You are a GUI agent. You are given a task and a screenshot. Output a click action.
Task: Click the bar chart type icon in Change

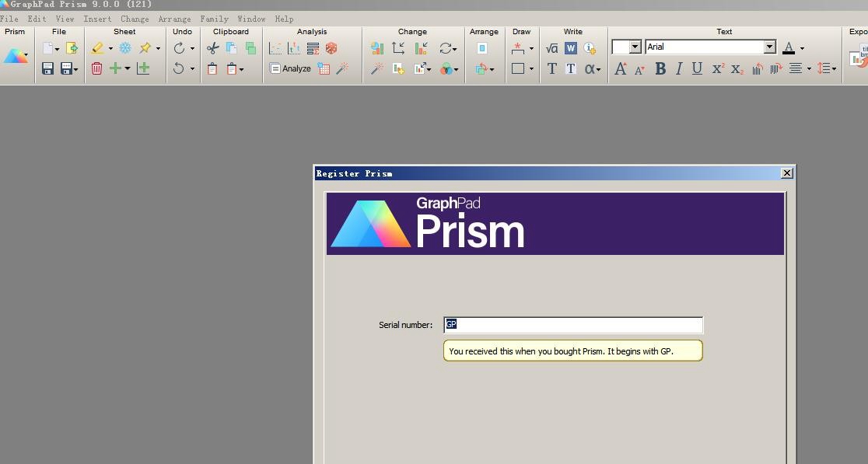click(377, 48)
